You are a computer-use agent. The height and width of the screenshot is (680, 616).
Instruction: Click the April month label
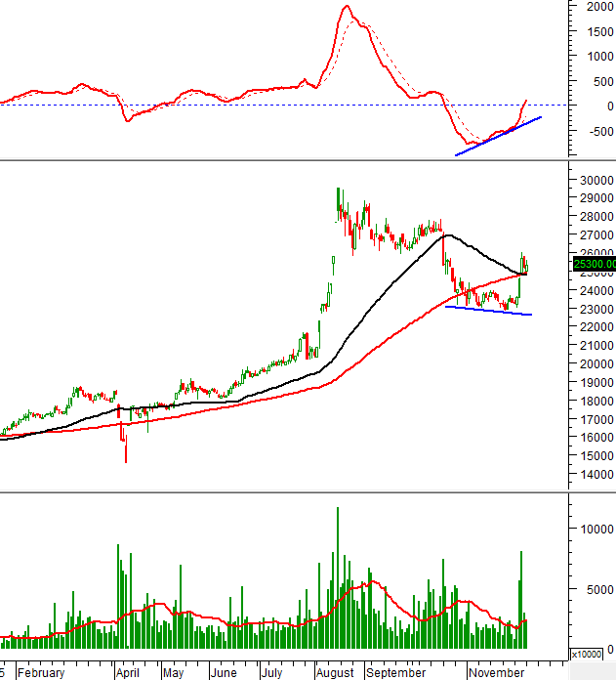127,673
